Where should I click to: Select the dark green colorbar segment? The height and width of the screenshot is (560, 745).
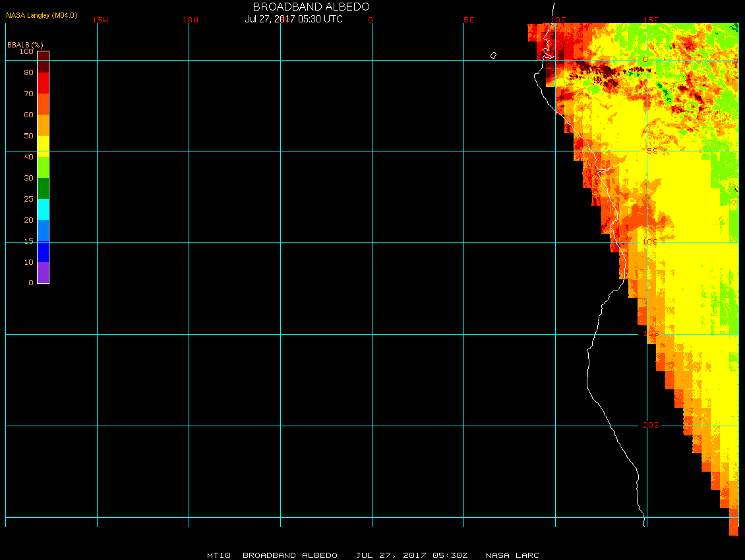click(43, 188)
